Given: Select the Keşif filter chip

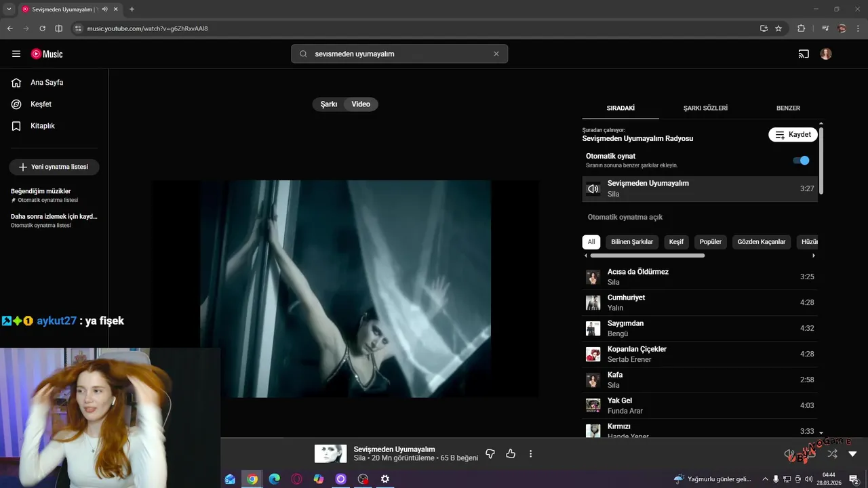Looking at the screenshot, I should pyautogui.click(x=676, y=242).
